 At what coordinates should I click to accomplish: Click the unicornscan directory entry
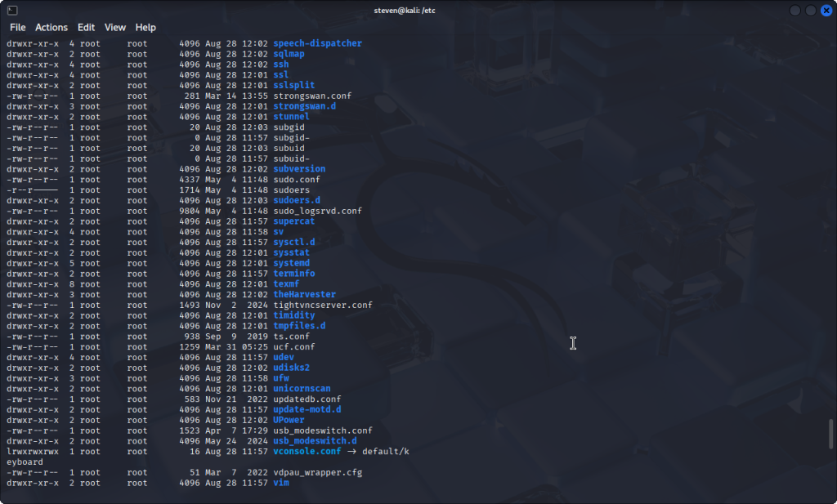[x=302, y=389]
